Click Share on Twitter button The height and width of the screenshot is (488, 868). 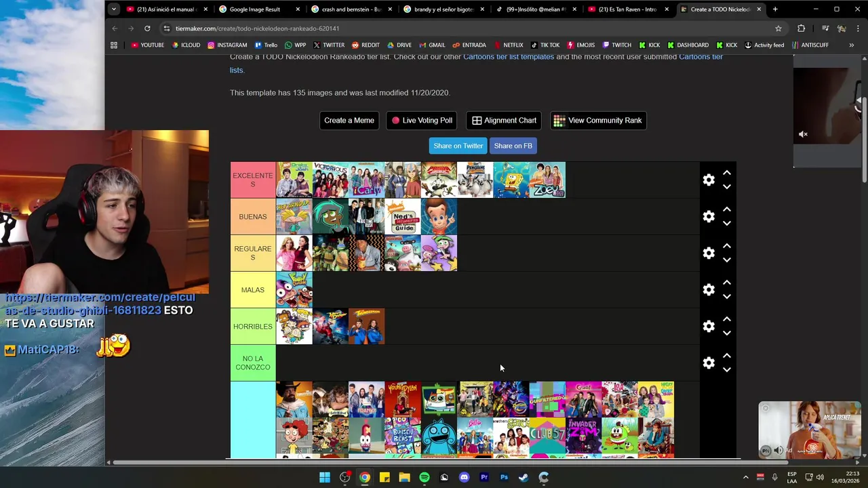click(x=458, y=146)
